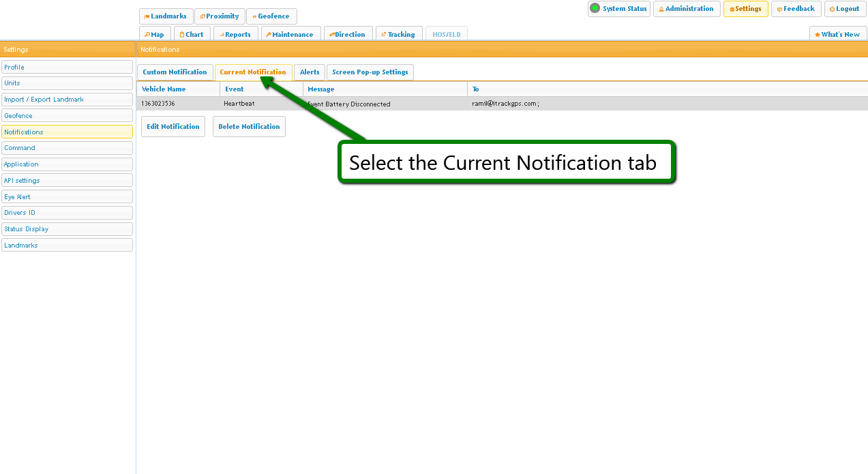The width and height of the screenshot is (868, 474).
Task: Open the What's New page
Action: point(837,35)
